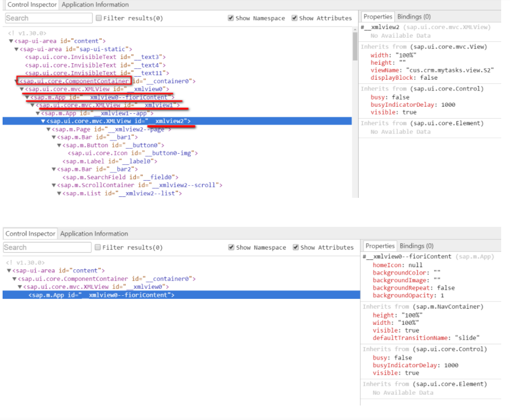The image size is (510, 420).
Task: Select the Control Inspector tab in lower panel
Action: 30,233
